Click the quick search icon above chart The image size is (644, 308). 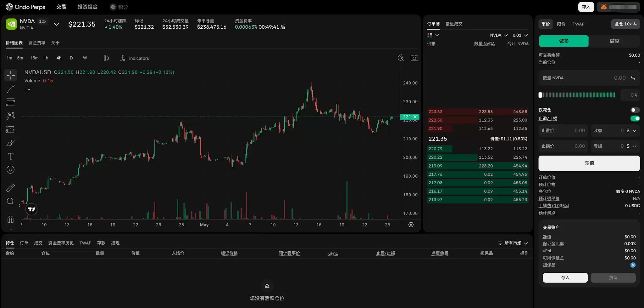(401, 58)
